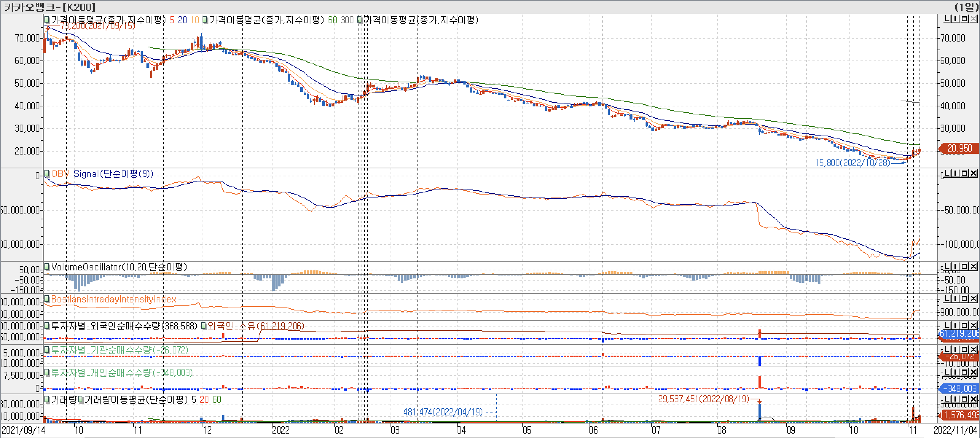Toggle the marker before the 거래량이동평균 label

pyautogui.click(x=80, y=399)
